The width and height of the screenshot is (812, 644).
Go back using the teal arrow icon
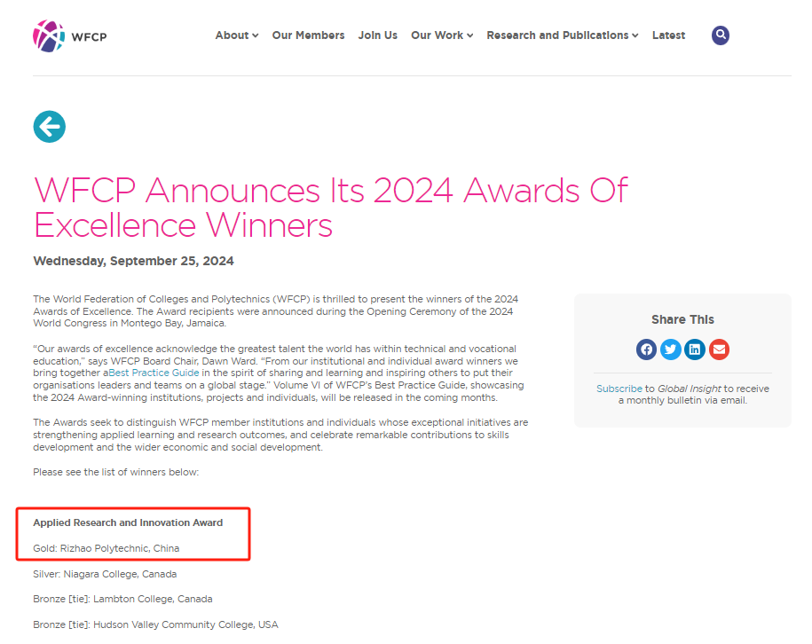(50, 127)
